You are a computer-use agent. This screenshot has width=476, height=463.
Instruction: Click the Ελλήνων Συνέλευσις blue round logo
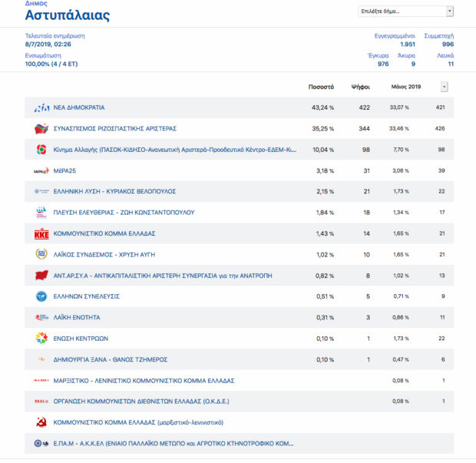[x=41, y=296]
